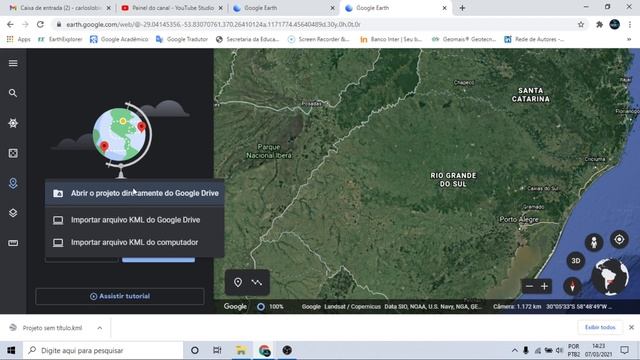Screen dimensions: 640x360
Task: Open Apps bookmark shortcut
Action: coord(19,39)
